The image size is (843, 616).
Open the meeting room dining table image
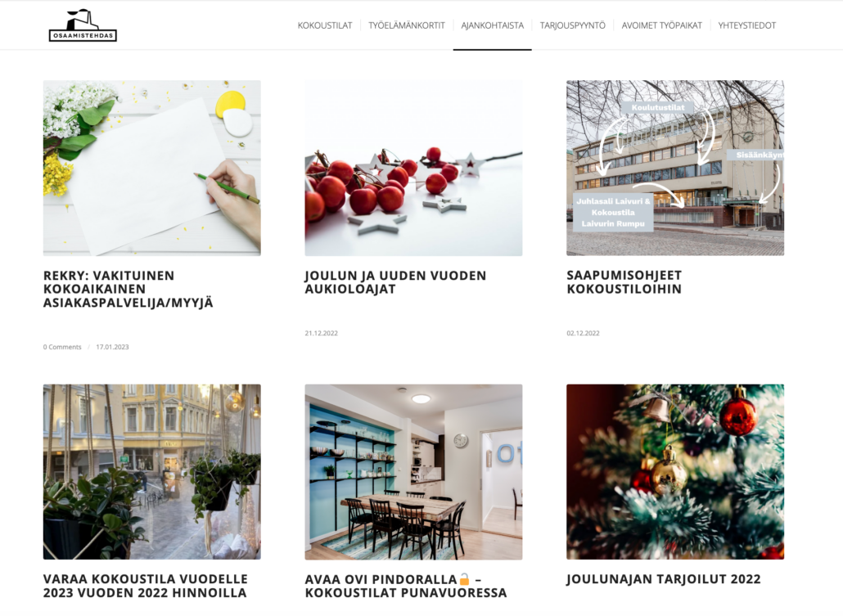413,471
